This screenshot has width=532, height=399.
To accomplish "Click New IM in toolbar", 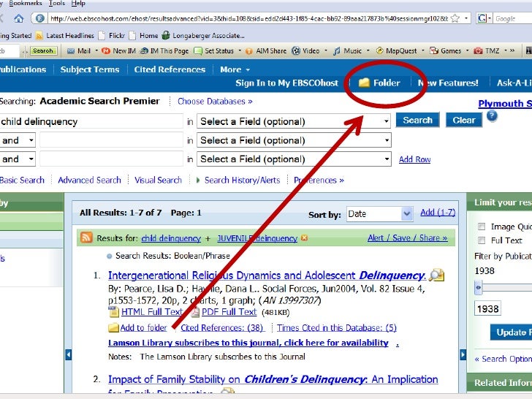I will coord(118,51).
